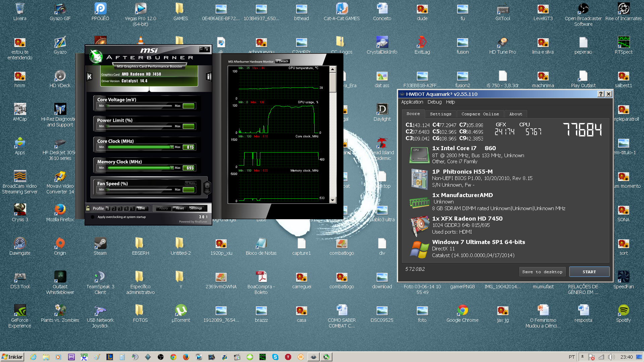644x362 pixels.
Task: Click hardware monitor scrollbar down arrow
Action: [x=332, y=200]
